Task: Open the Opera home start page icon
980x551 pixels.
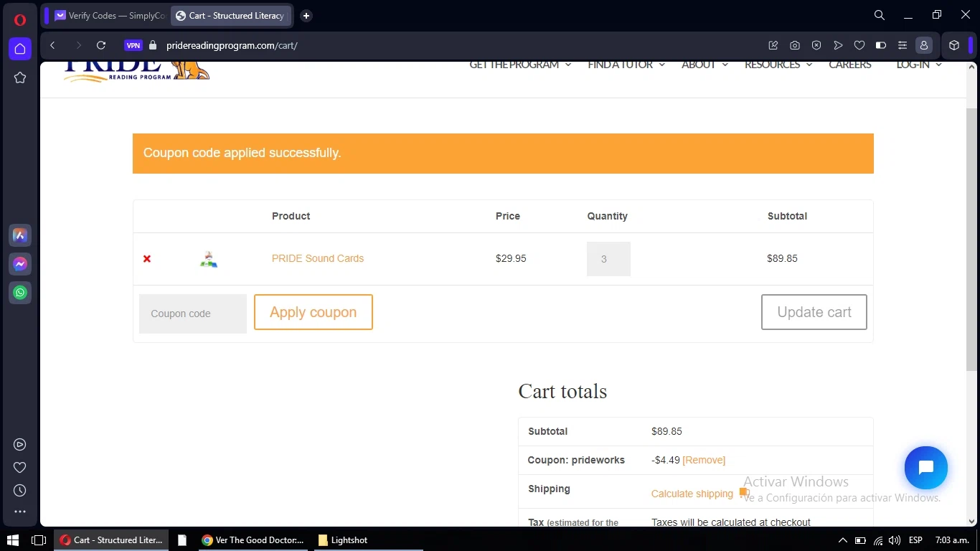Action: click(20, 49)
